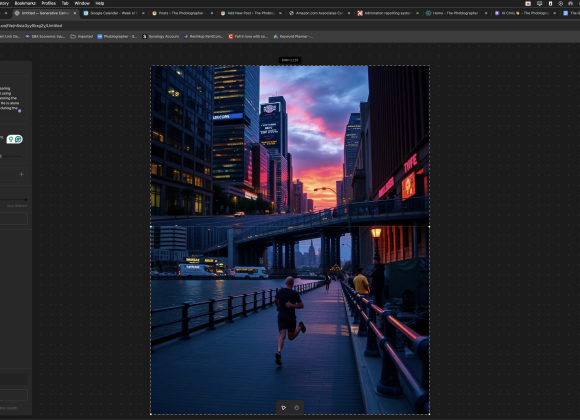Screen dimensions: 580x420
Task: Click the display mirroring icon in menu bar
Action: [x=540, y=3]
